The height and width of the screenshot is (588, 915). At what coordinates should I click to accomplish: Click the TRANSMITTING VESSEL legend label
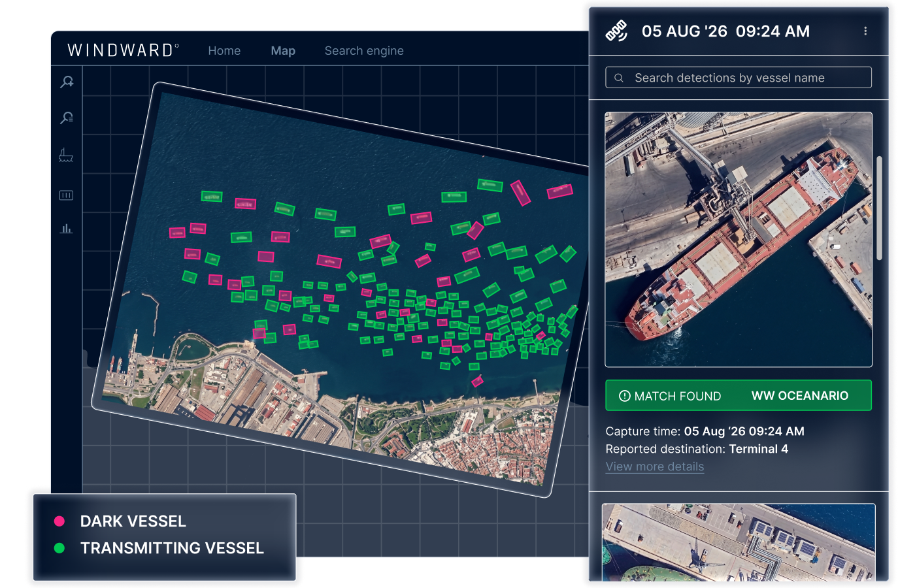[x=172, y=548]
